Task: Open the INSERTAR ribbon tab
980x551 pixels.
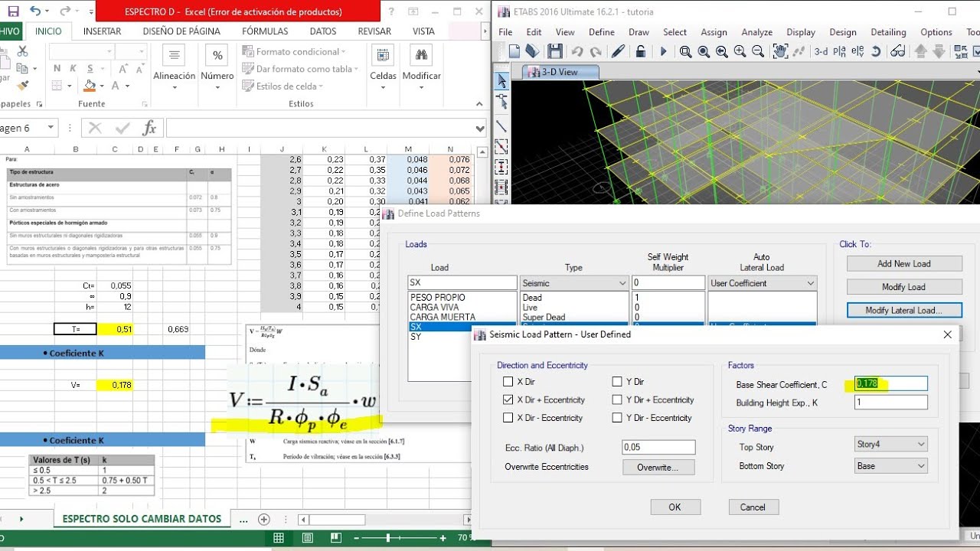Action: [102, 31]
